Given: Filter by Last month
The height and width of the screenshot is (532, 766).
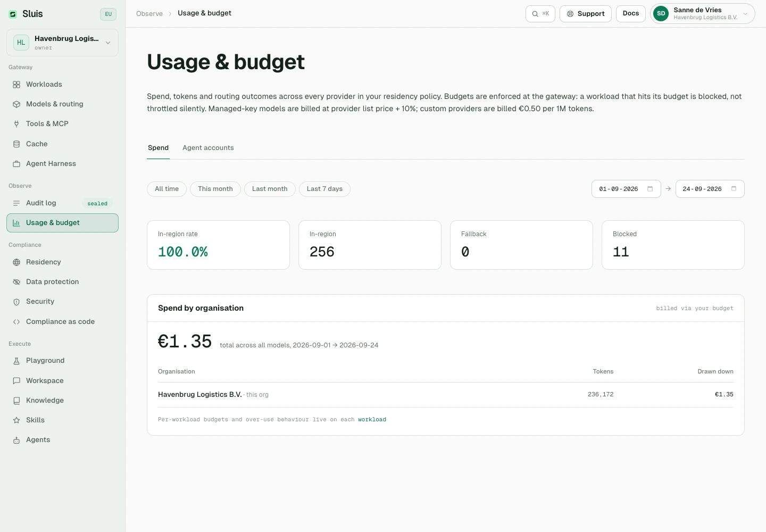Looking at the screenshot, I should pyautogui.click(x=270, y=189).
